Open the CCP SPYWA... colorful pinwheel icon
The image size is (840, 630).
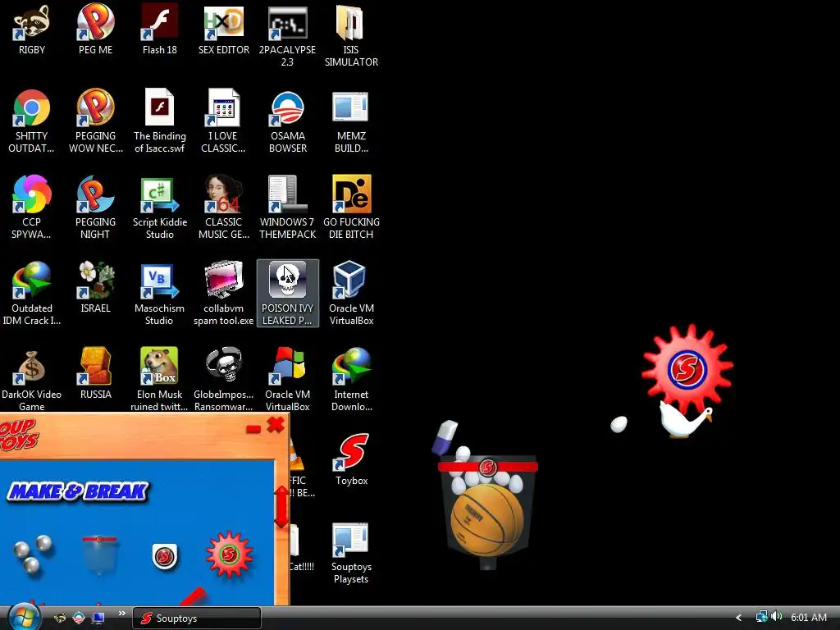(x=32, y=207)
